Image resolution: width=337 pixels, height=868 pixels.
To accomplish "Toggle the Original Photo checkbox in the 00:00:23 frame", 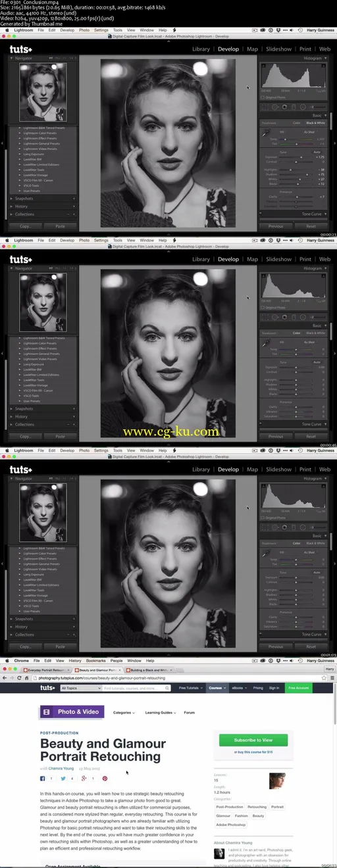I will click(x=263, y=97).
